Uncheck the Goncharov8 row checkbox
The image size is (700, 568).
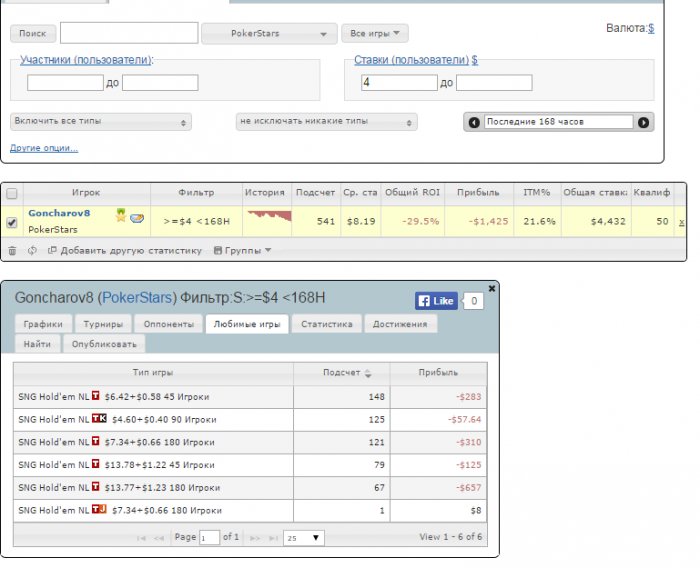tap(12, 222)
